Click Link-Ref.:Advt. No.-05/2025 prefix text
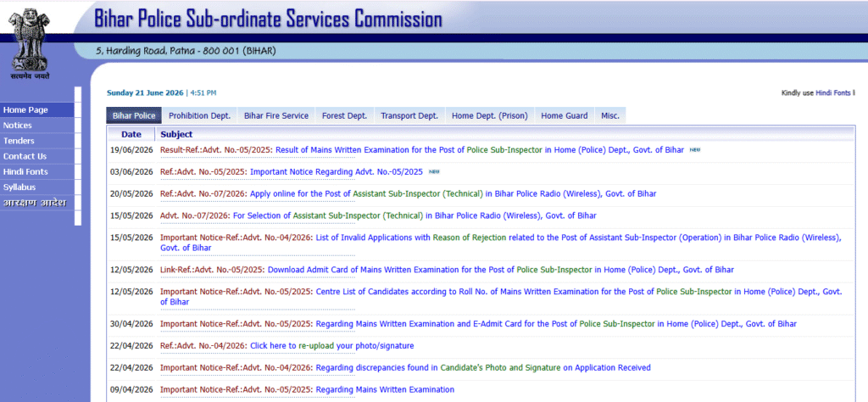The width and height of the screenshot is (868, 402). pyautogui.click(x=213, y=270)
